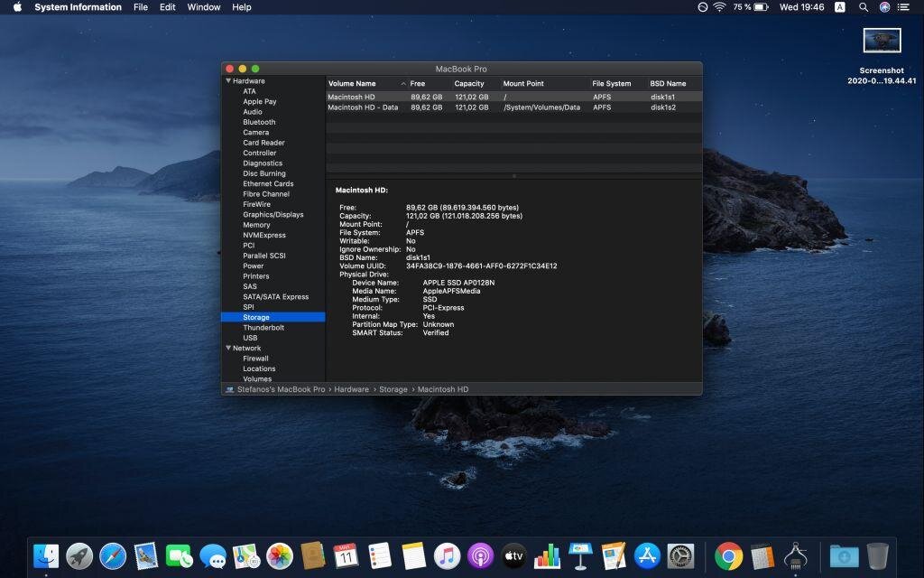Open Finder from the Dock
The height and width of the screenshot is (578, 924).
click(x=46, y=555)
